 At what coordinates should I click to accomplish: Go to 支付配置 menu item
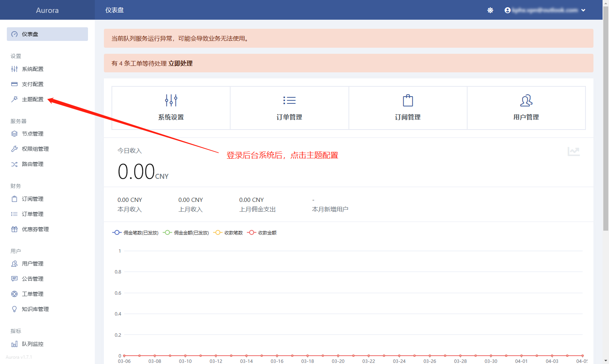[33, 84]
